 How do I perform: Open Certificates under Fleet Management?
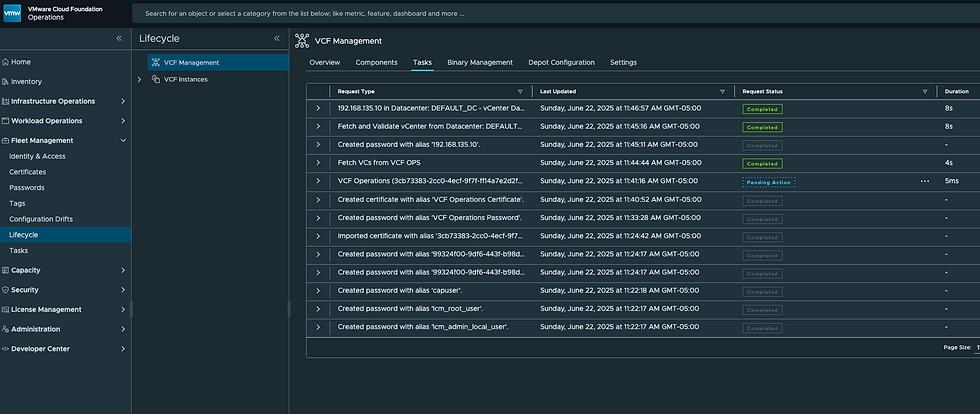click(28, 172)
